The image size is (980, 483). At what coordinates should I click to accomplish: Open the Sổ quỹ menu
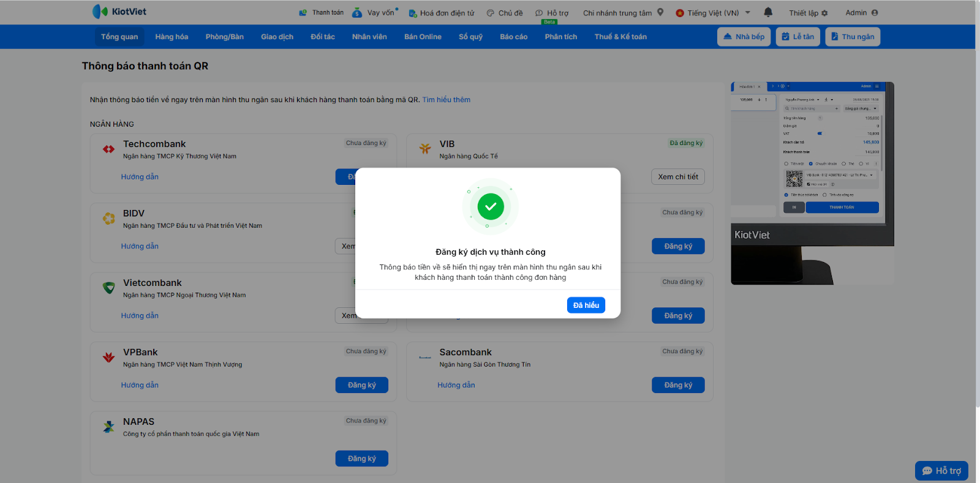pos(470,37)
